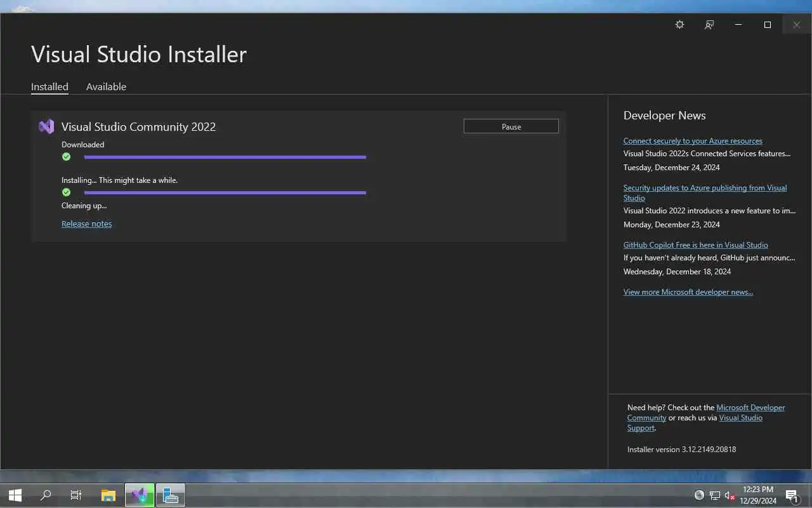
Task: Click the Visual Studio Community 2022 title text
Action: tap(138, 127)
